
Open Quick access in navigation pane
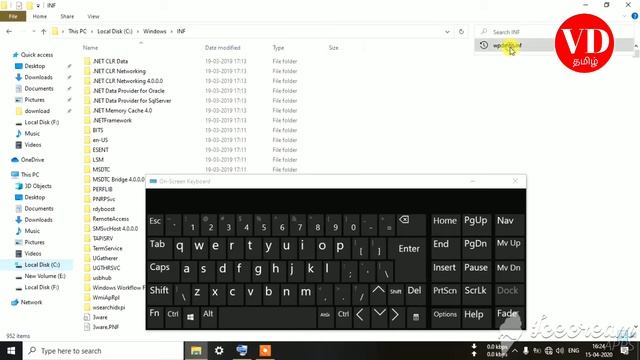coord(36,55)
